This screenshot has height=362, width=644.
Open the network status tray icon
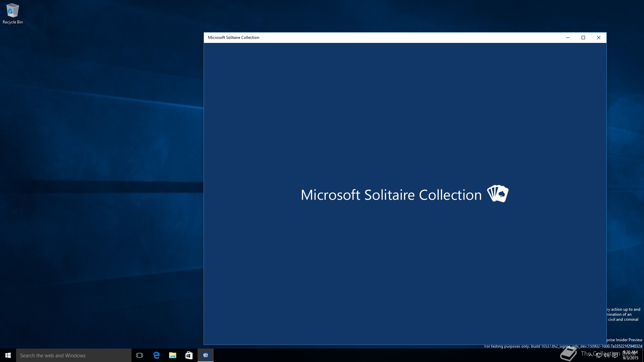pyautogui.click(x=598, y=355)
